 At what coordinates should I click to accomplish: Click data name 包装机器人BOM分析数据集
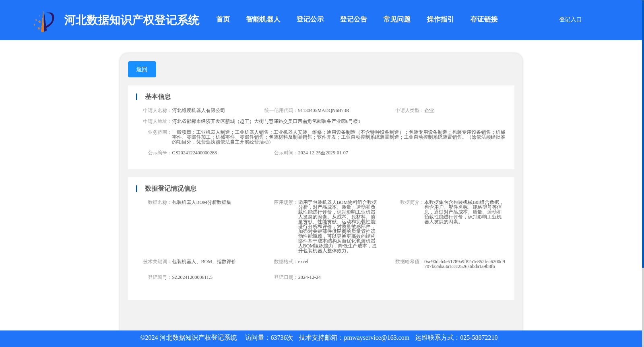tap(202, 202)
